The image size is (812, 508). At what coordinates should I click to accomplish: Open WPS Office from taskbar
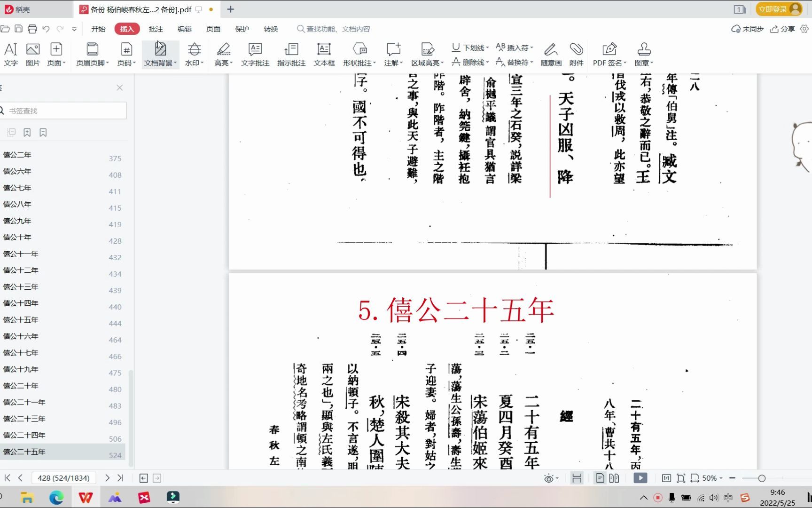[x=86, y=497]
